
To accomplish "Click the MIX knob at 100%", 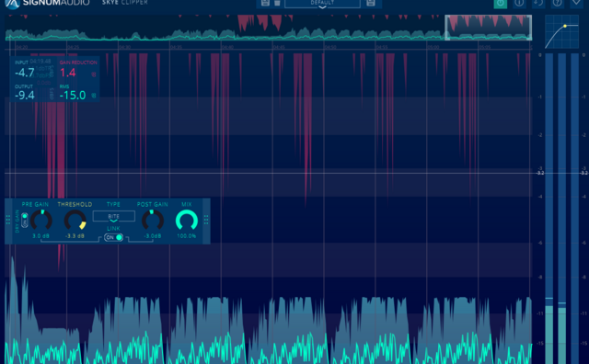I will (187, 220).
